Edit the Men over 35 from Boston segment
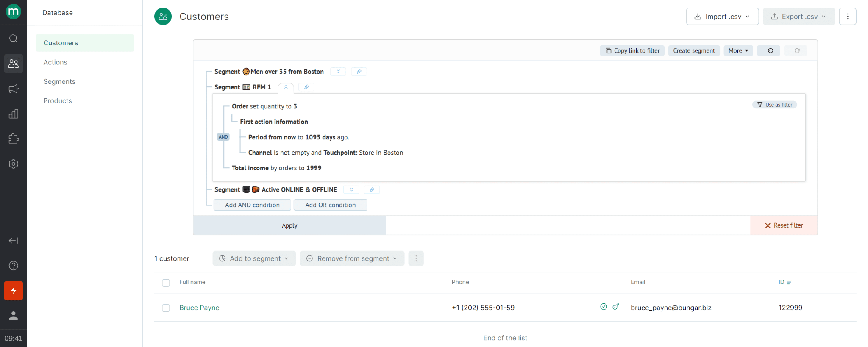Screen dimensions: 868x347 coord(359,72)
